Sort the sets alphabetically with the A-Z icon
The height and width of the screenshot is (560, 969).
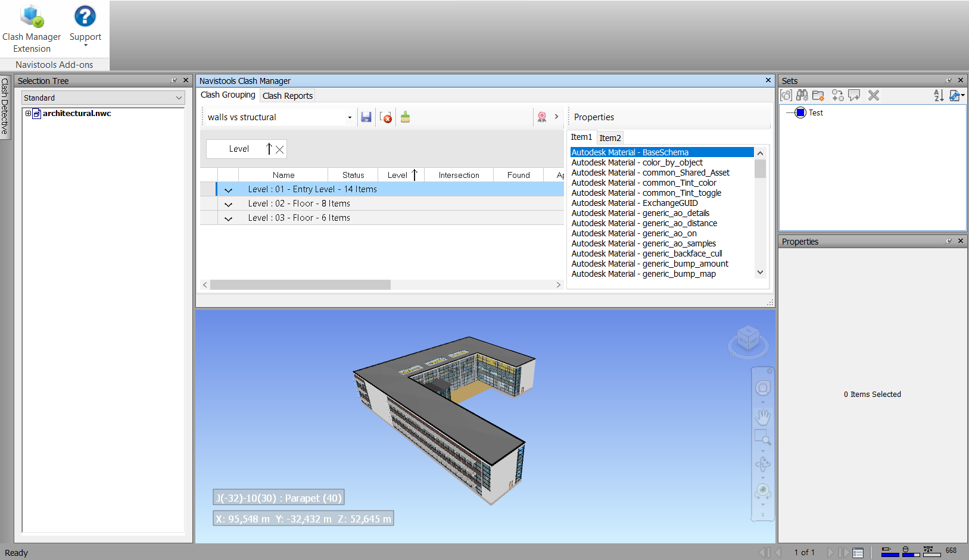[939, 95]
